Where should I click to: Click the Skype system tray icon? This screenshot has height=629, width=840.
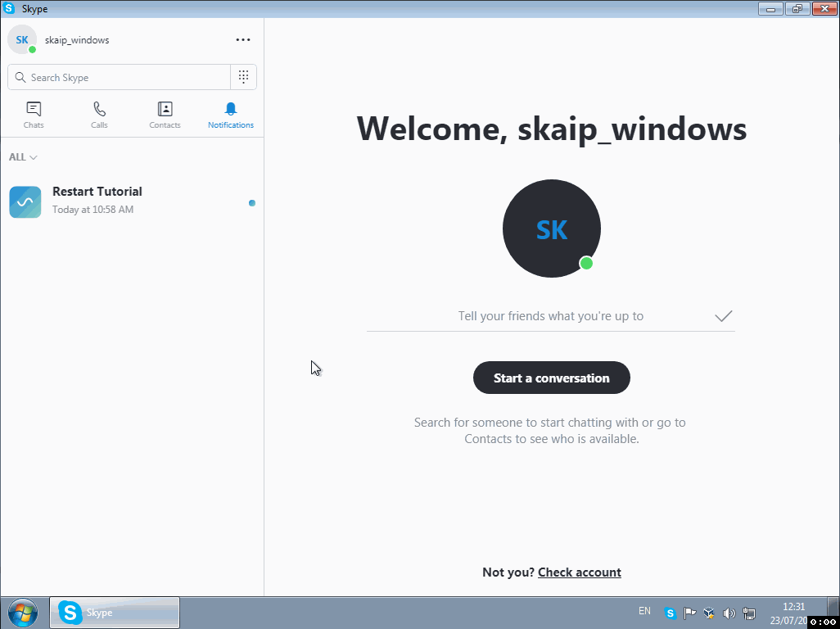coord(670,613)
